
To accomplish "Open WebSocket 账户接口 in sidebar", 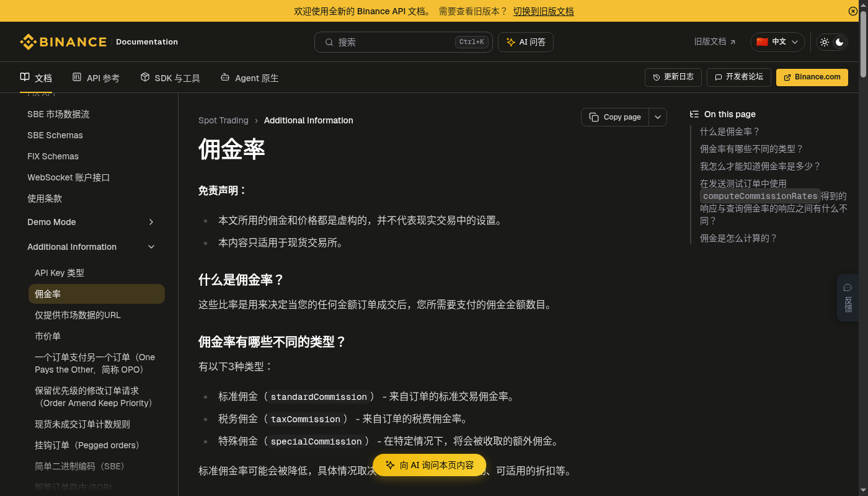I will click(x=68, y=177).
